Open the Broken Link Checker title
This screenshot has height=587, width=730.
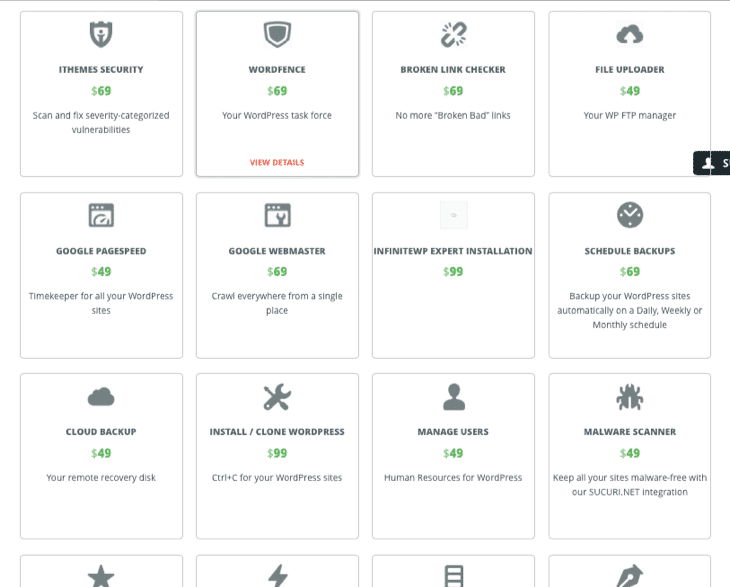point(453,69)
